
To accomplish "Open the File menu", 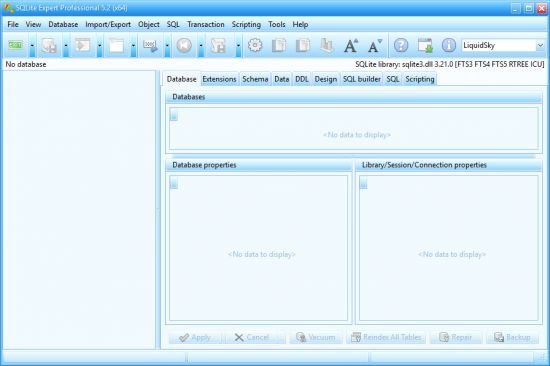I will pos(13,24).
